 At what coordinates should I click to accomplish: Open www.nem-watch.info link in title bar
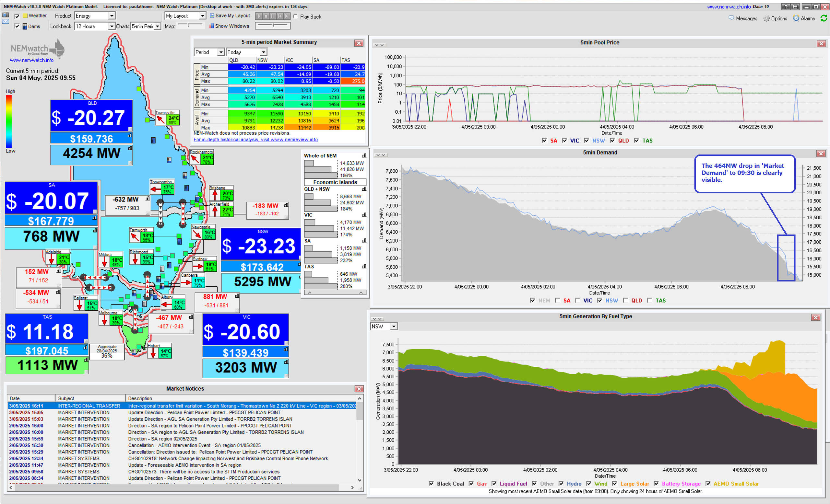[729, 7]
